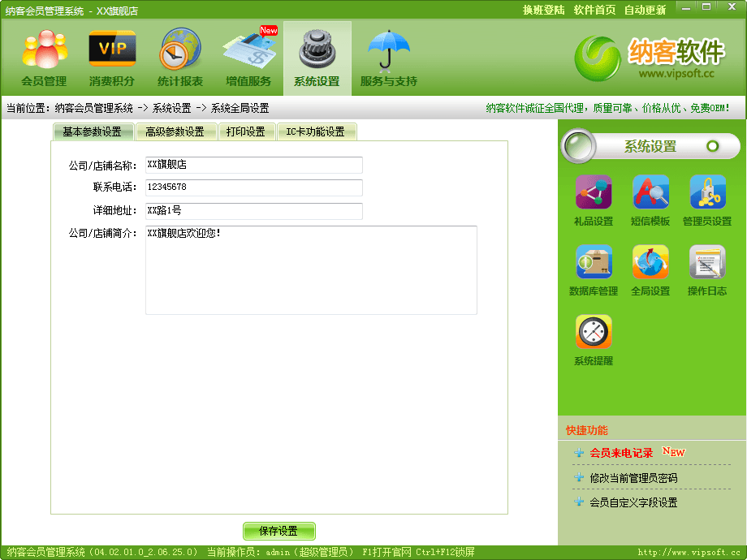This screenshot has width=747, height=560.
Task: Open 管理员设置 icon
Action: pos(707,200)
